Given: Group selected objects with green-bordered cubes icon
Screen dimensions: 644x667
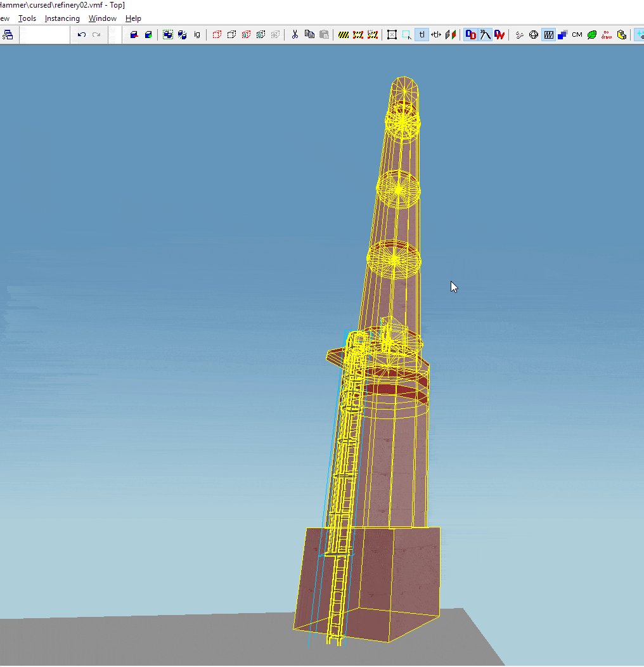Looking at the screenshot, I should pyautogui.click(x=168, y=34).
